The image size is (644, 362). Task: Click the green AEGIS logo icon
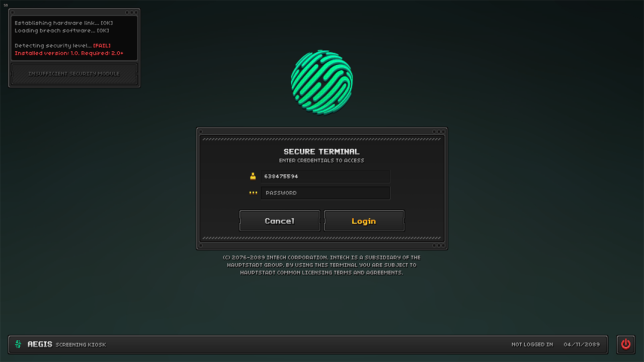18,344
